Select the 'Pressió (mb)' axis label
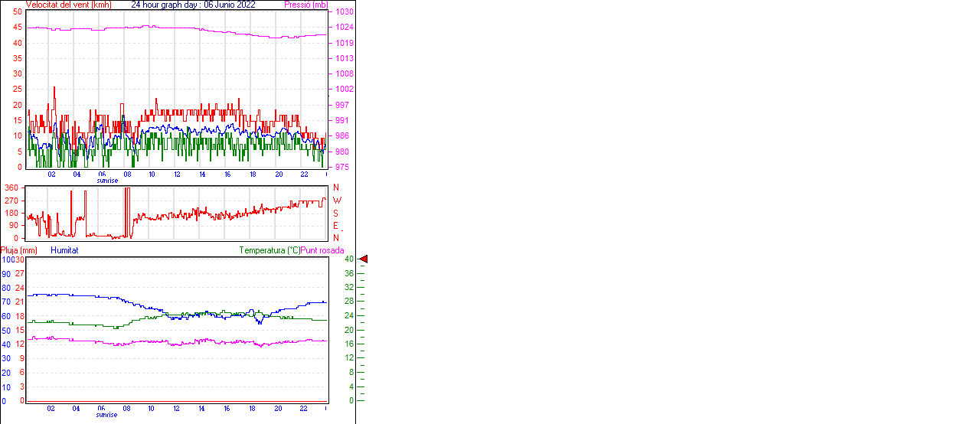 305,5
